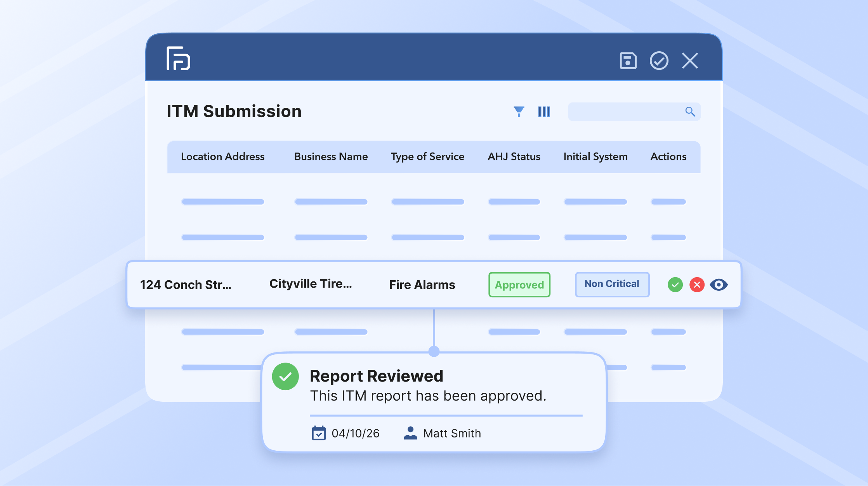Reject report with red X icon
This screenshot has width=868, height=486.
(697, 285)
